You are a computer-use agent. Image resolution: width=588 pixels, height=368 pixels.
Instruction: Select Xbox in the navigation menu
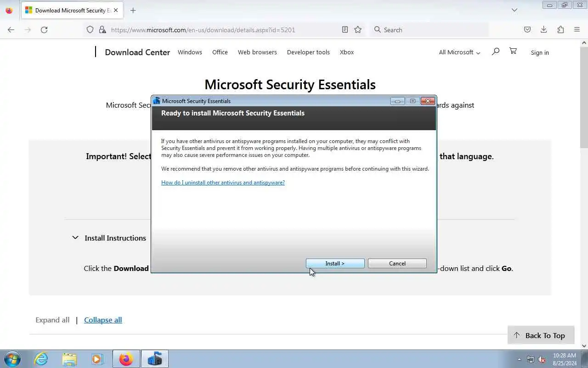(347, 52)
